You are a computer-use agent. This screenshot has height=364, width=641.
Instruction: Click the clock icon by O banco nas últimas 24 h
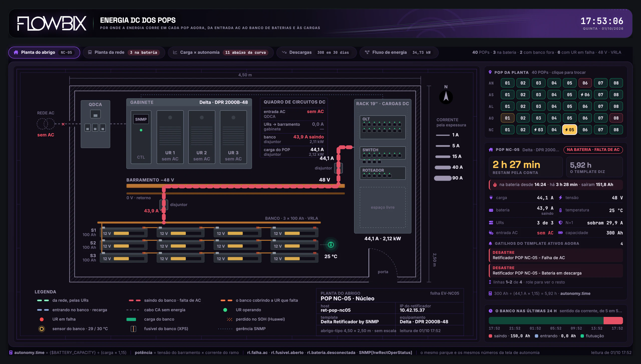[x=491, y=311]
